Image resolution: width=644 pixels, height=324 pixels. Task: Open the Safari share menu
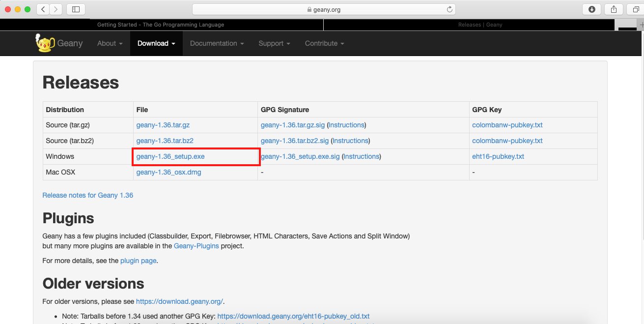(614, 9)
